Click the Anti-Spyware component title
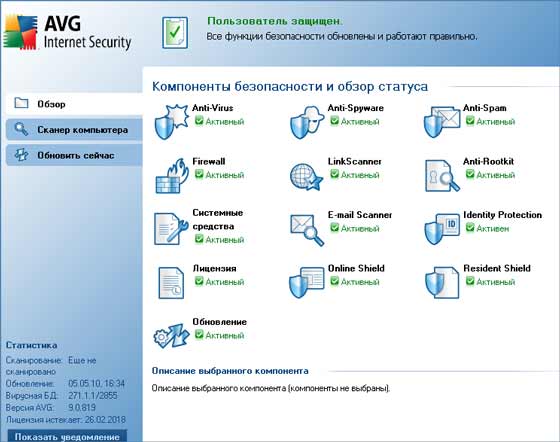This screenshot has width=560, height=442. pos(356,108)
